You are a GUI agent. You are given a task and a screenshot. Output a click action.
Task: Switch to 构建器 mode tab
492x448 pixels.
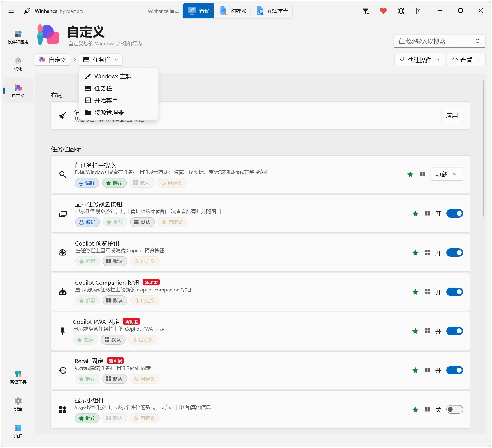[x=233, y=11]
